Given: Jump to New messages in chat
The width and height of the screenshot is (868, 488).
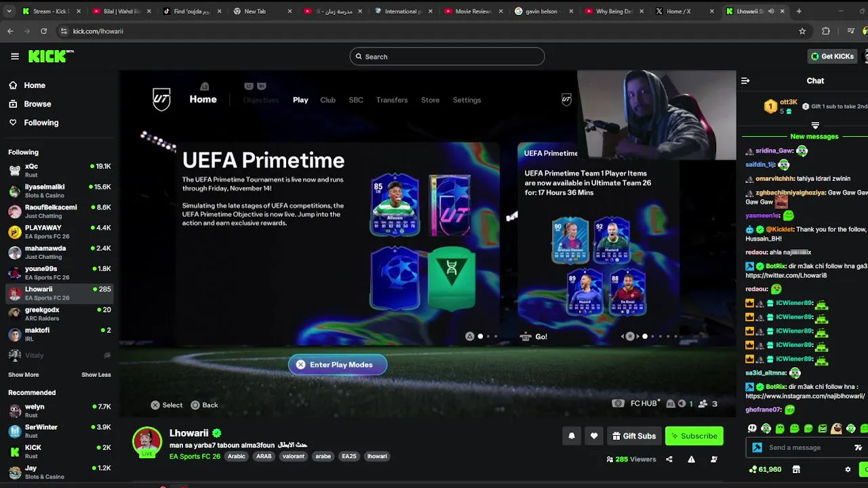Looking at the screenshot, I should point(814,136).
